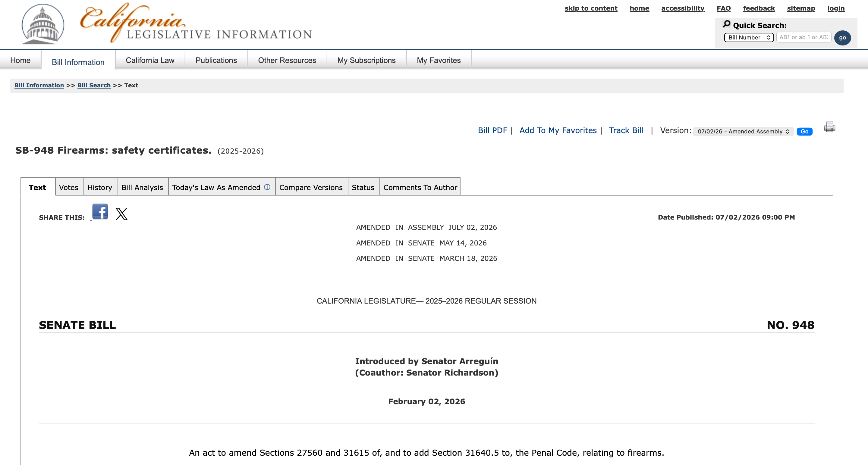This screenshot has width=868, height=465.
Task: Click the feedback link
Action: (759, 8)
